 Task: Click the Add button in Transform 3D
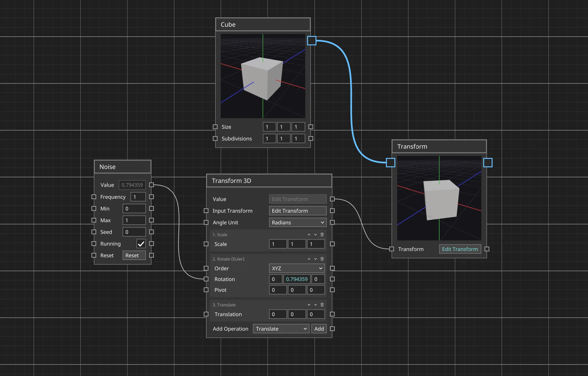(x=319, y=329)
